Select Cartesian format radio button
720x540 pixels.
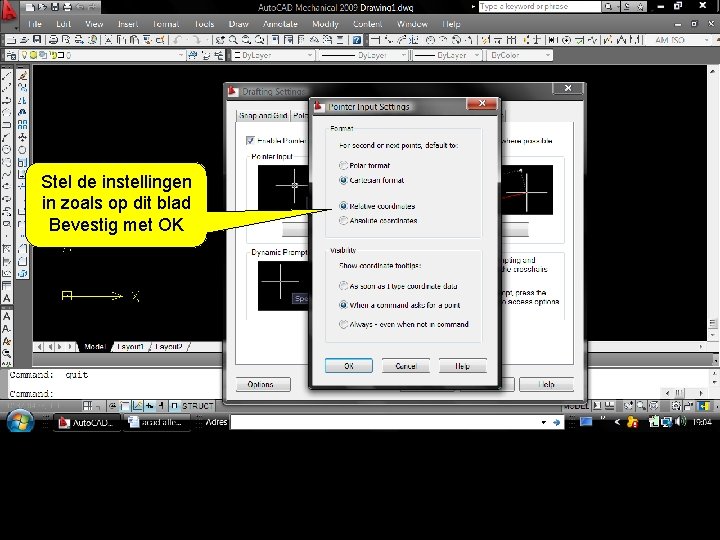[x=343, y=180]
